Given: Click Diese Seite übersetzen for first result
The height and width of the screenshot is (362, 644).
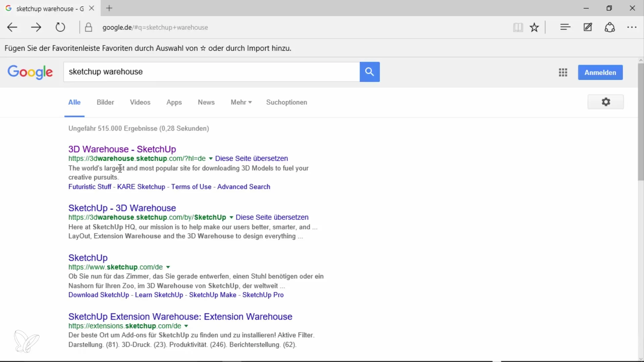Looking at the screenshot, I should pyautogui.click(x=252, y=159).
